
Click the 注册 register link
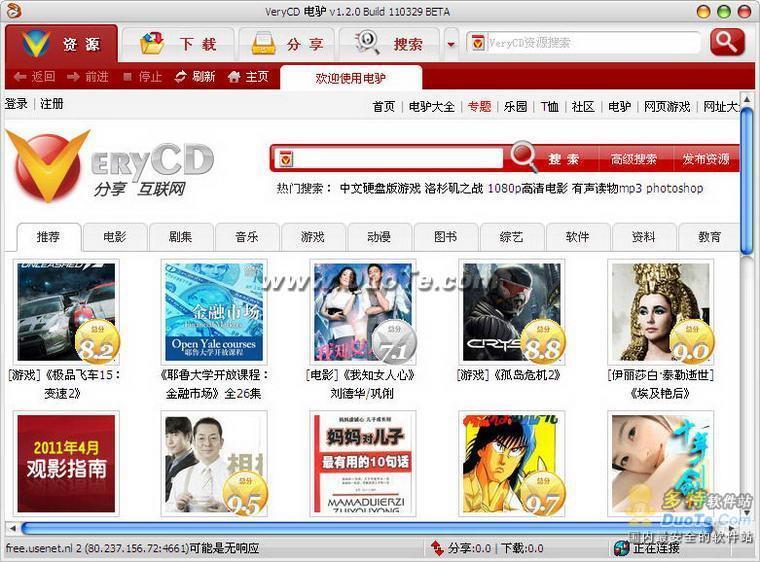(51, 104)
